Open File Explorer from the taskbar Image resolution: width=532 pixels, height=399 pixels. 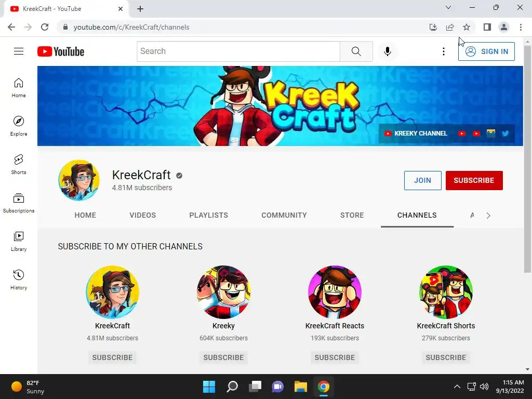(x=301, y=387)
